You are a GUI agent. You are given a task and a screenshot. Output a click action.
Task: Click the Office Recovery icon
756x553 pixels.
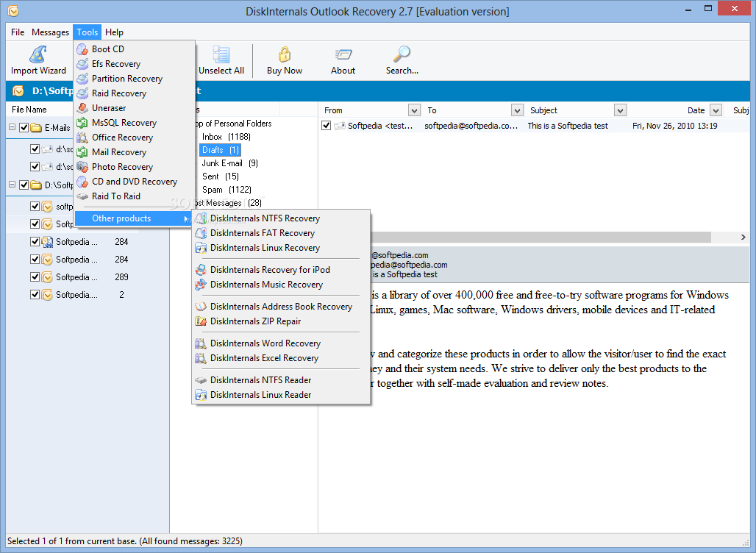tap(82, 138)
